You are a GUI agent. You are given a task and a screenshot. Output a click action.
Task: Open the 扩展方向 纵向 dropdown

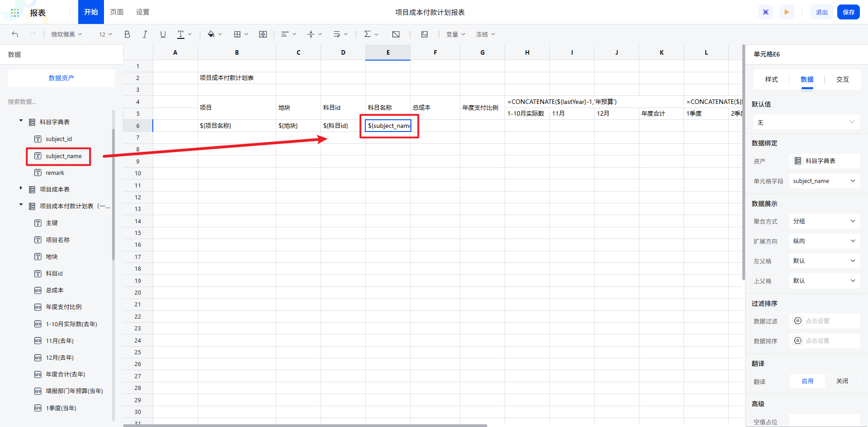(825, 241)
